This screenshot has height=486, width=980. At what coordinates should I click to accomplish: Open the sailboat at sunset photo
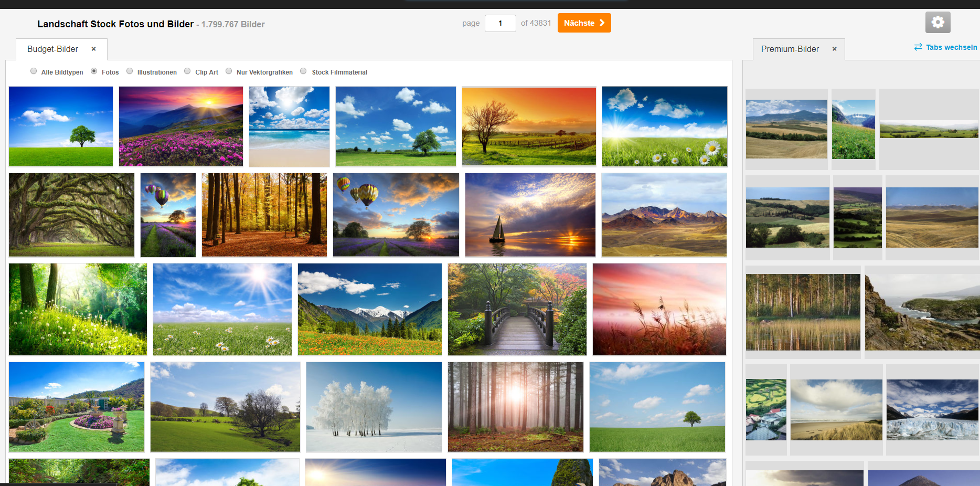coord(530,215)
